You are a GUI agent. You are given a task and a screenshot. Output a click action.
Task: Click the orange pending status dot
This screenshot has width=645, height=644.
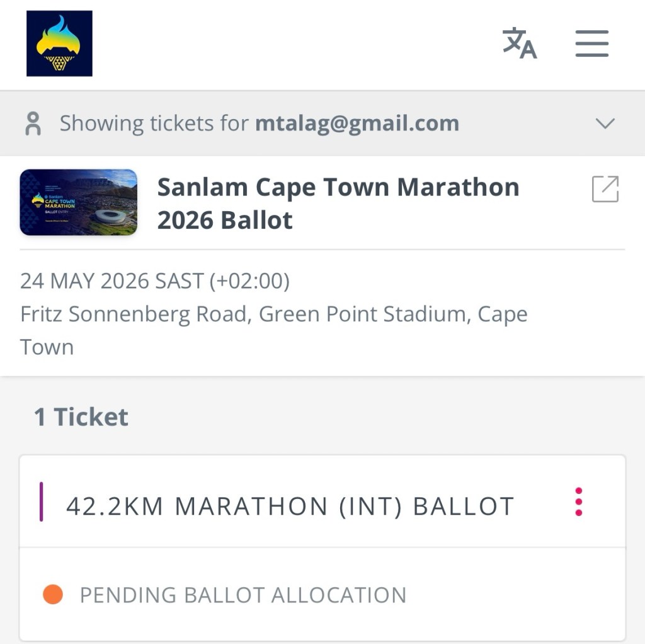pos(53,594)
